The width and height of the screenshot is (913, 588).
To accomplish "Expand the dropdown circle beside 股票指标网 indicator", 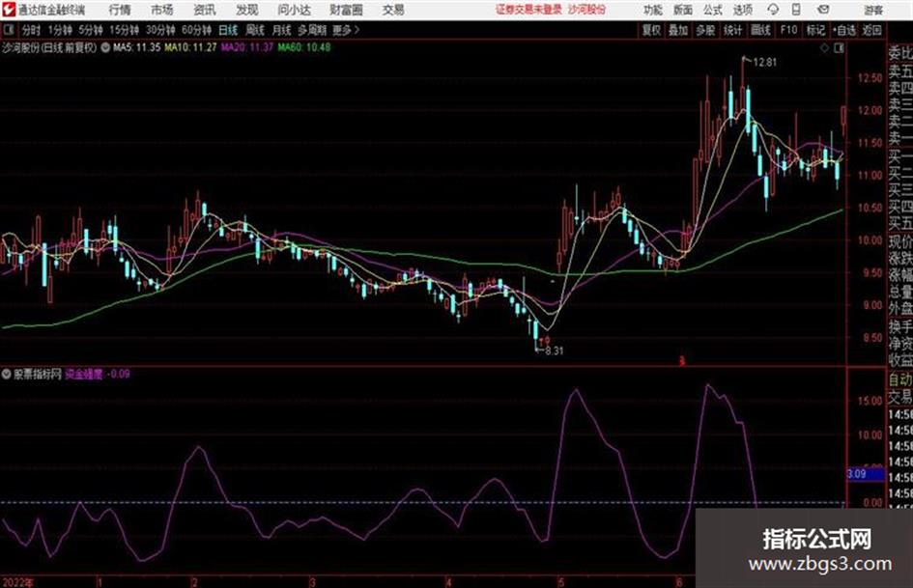I will coord(6,374).
